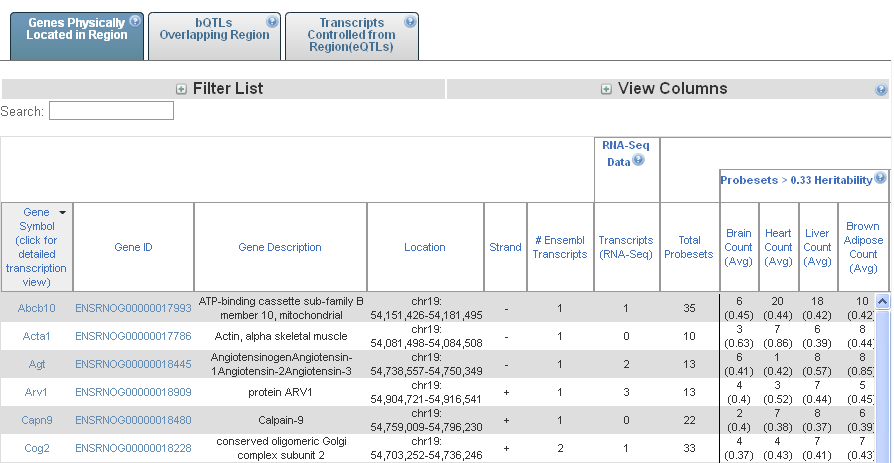Click help icon on Transcripts Controlled tab
Viewport: 894px width, 463px height.
[x=410, y=22]
